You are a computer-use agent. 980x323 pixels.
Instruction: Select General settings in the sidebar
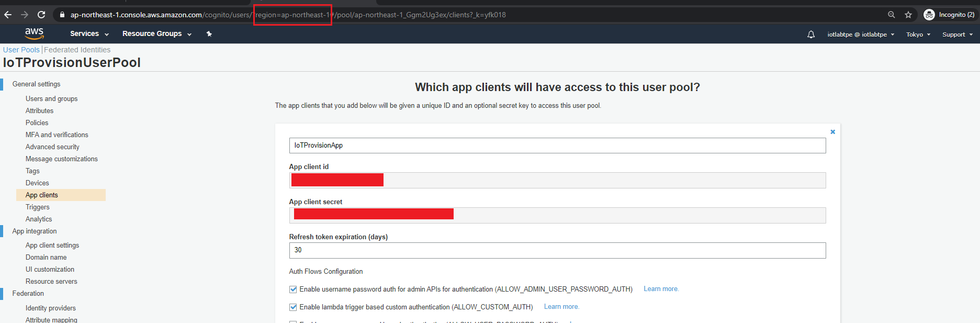[x=37, y=84]
